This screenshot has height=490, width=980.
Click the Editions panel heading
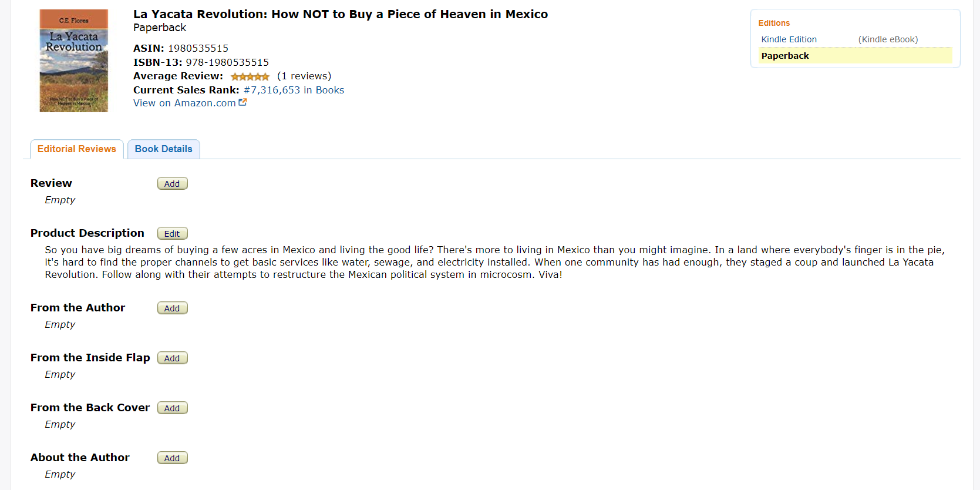[773, 23]
